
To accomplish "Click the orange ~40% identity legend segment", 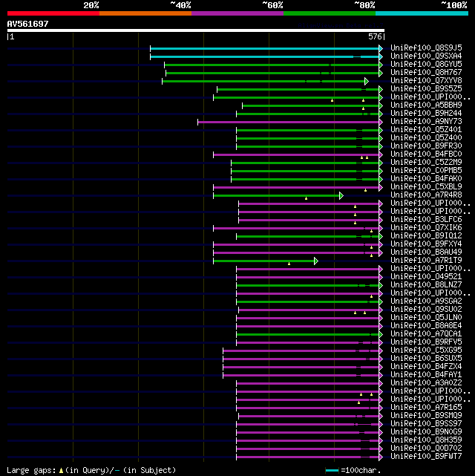I will click(145, 13).
